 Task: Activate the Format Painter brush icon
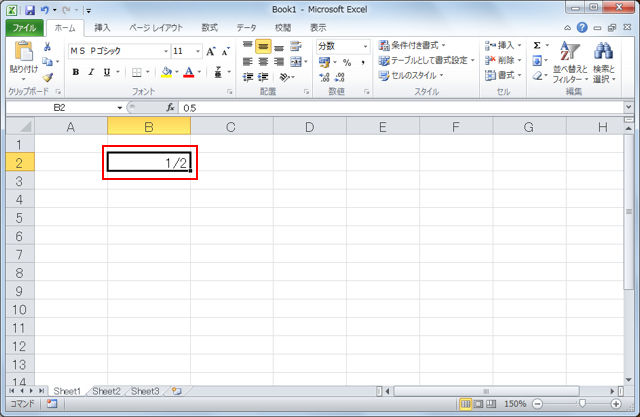(x=47, y=77)
